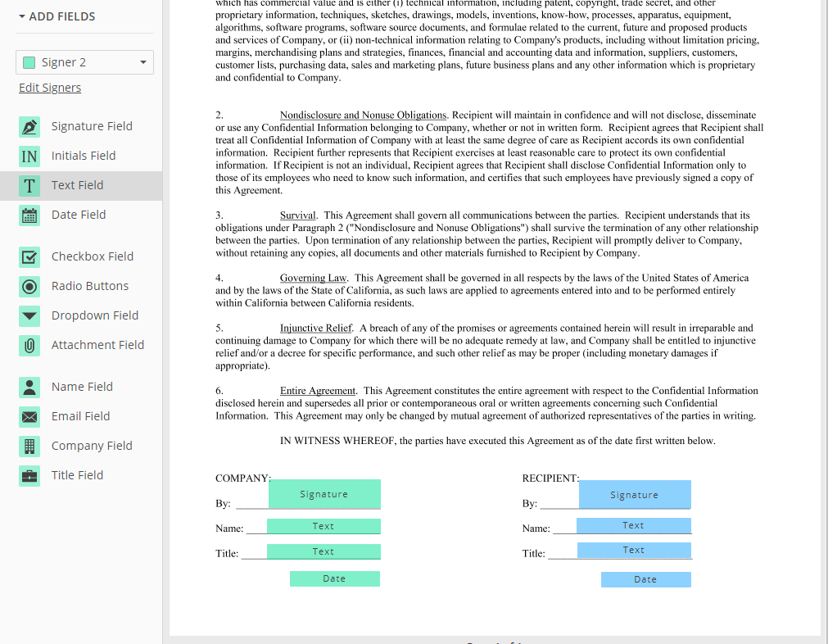Viewport: 828px width, 644px height.
Task: Click the Email Field label
Action: (x=81, y=417)
